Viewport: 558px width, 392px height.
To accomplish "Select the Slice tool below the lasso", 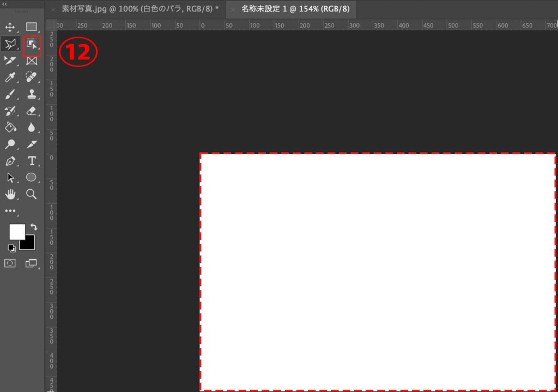I will pyautogui.click(x=10, y=61).
